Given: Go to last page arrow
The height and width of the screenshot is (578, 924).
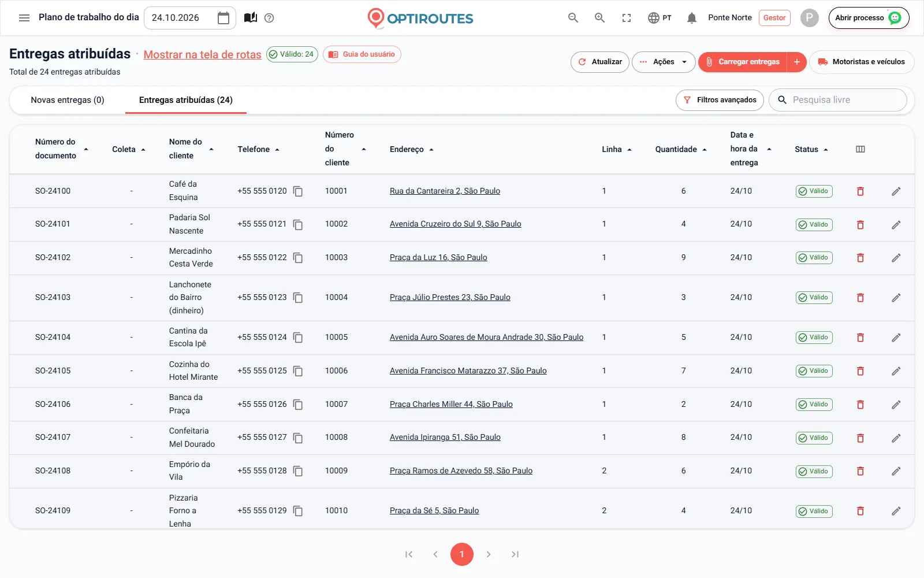Looking at the screenshot, I should tap(515, 554).
